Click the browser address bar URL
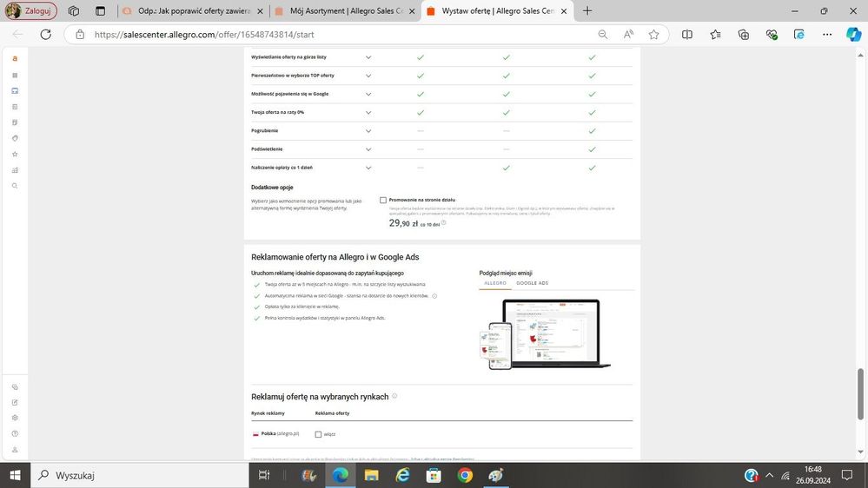The image size is (868, 488). [204, 35]
